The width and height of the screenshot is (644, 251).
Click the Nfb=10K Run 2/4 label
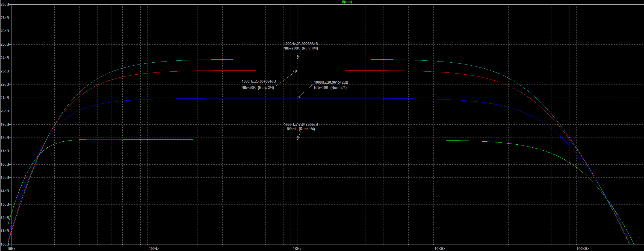coord(330,88)
